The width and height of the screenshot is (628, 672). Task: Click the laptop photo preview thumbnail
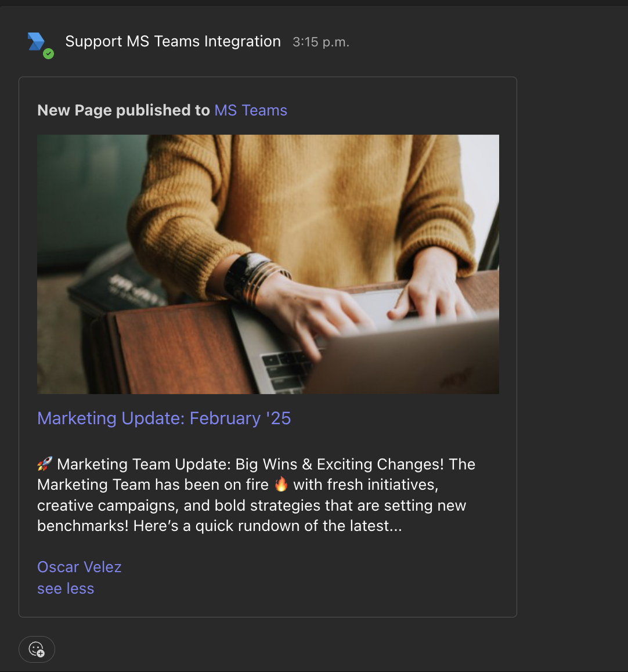[268, 264]
